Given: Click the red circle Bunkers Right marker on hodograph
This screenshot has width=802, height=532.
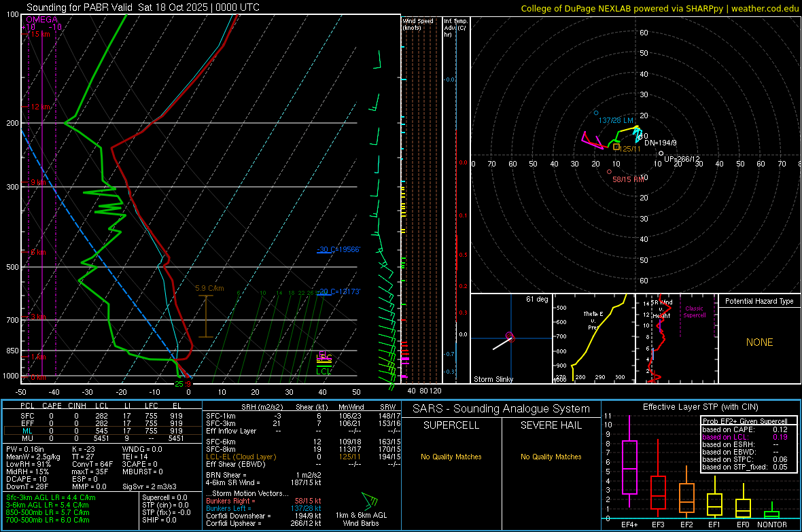Looking at the screenshot, I should 609,172.
